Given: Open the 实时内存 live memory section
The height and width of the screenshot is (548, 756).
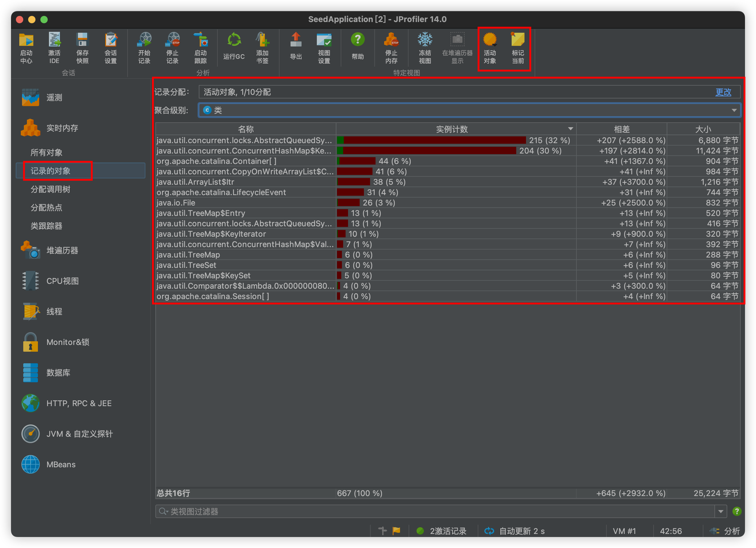Looking at the screenshot, I should click(x=49, y=128).
